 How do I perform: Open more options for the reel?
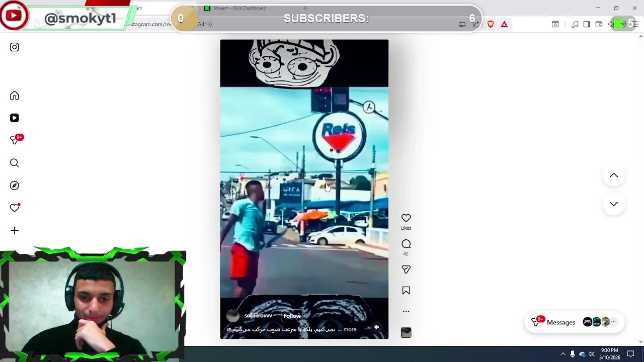point(406,311)
